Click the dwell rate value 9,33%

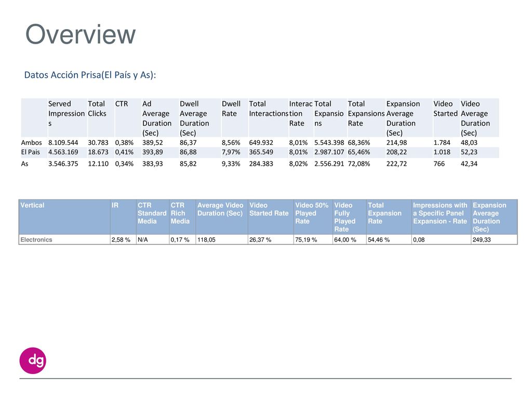pyautogui.click(x=231, y=164)
